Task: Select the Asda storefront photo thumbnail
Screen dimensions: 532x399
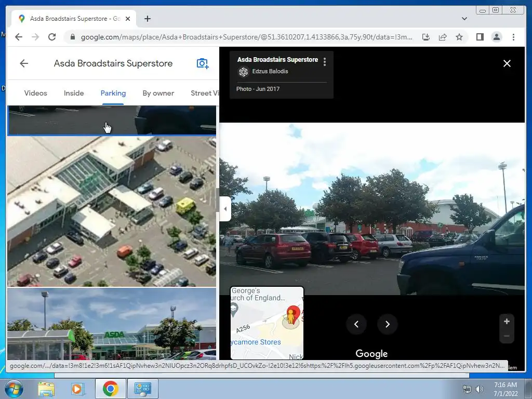Action: tap(112, 324)
